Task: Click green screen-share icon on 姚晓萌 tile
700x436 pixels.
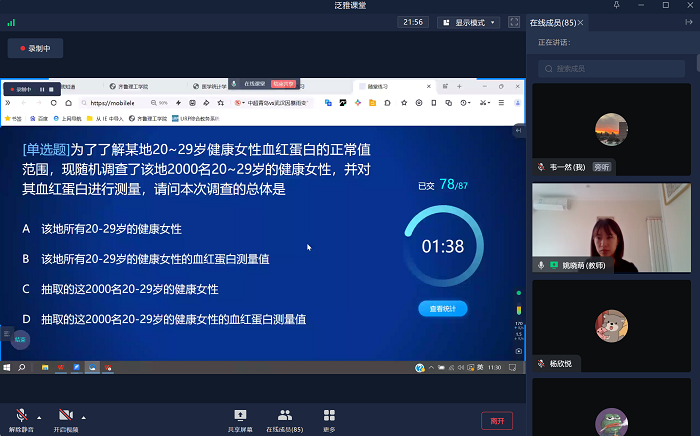Action: coord(554,265)
